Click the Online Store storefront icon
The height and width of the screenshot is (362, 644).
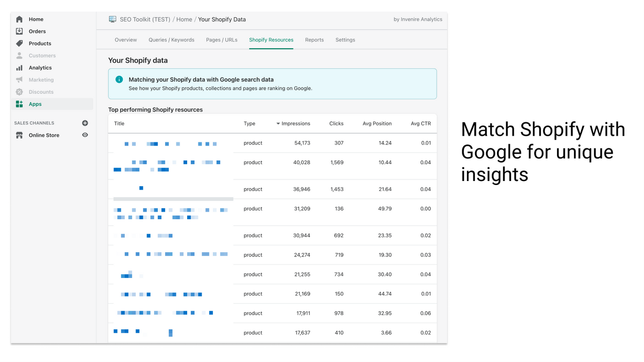pos(19,135)
